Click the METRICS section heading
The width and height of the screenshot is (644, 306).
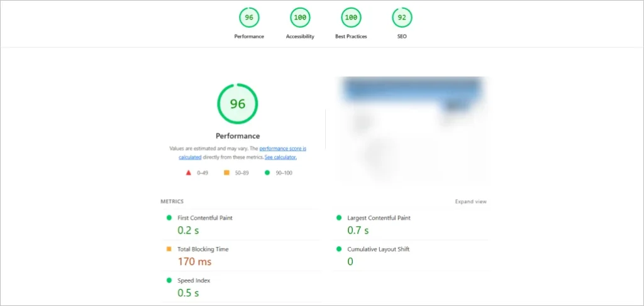tap(172, 202)
